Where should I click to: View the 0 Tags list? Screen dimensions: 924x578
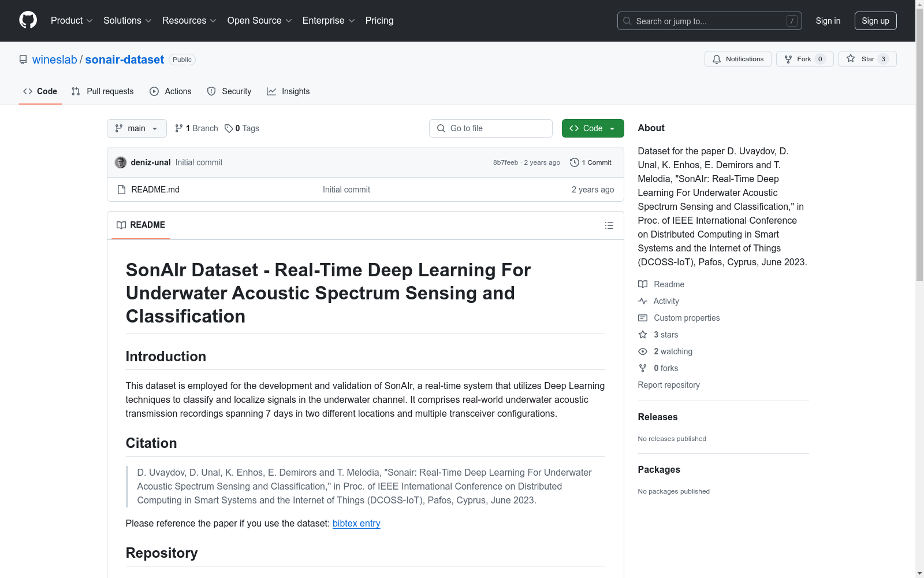click(242, 128)
